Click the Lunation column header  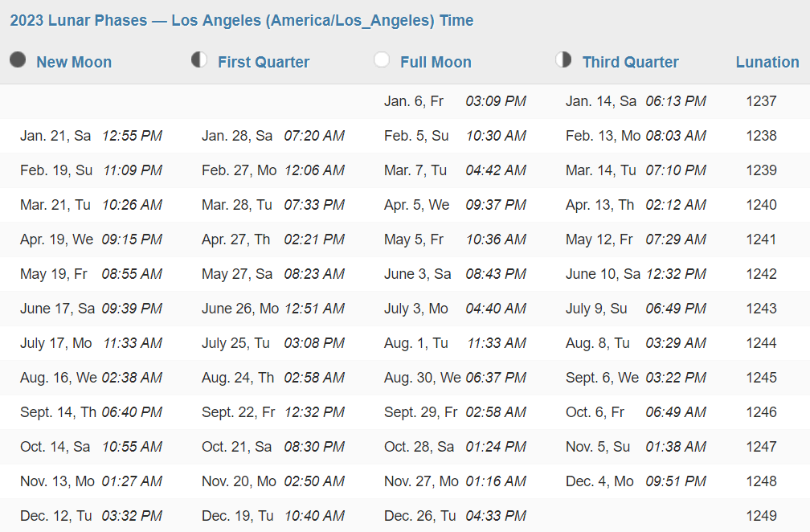point(767,62)
